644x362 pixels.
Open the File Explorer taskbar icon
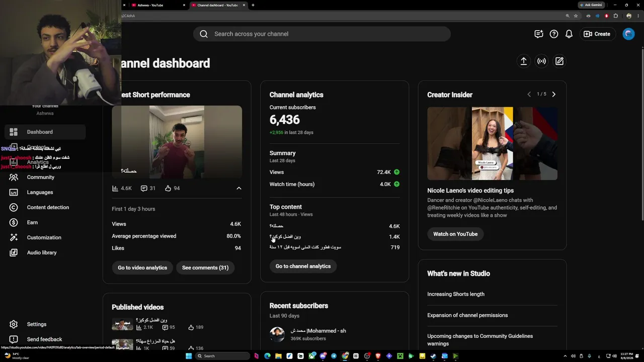tap(278, 356)
